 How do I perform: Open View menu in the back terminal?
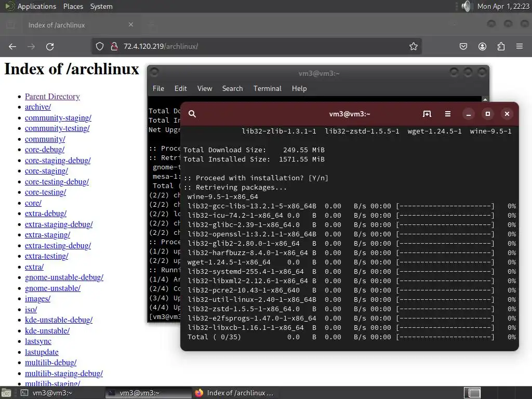click(x=205, y=88)
